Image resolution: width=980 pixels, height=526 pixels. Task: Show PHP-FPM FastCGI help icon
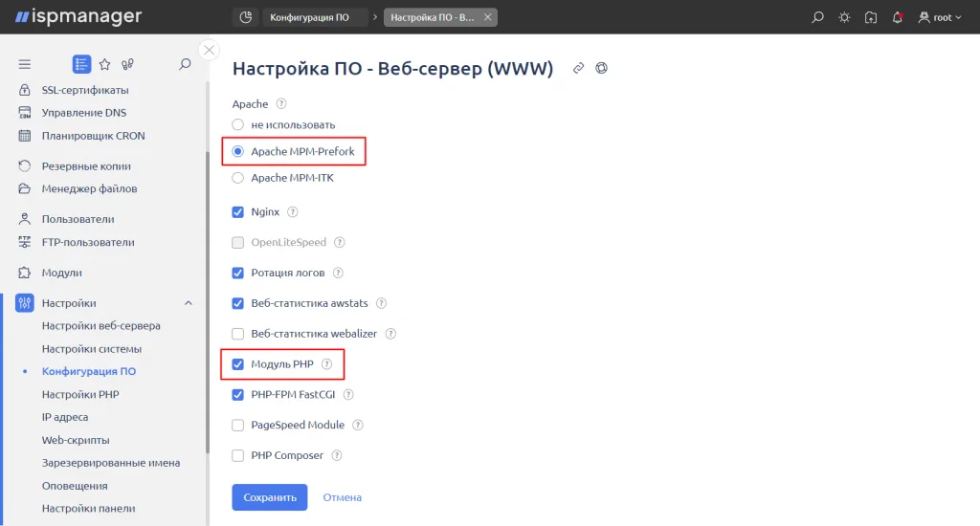(348, 395)
